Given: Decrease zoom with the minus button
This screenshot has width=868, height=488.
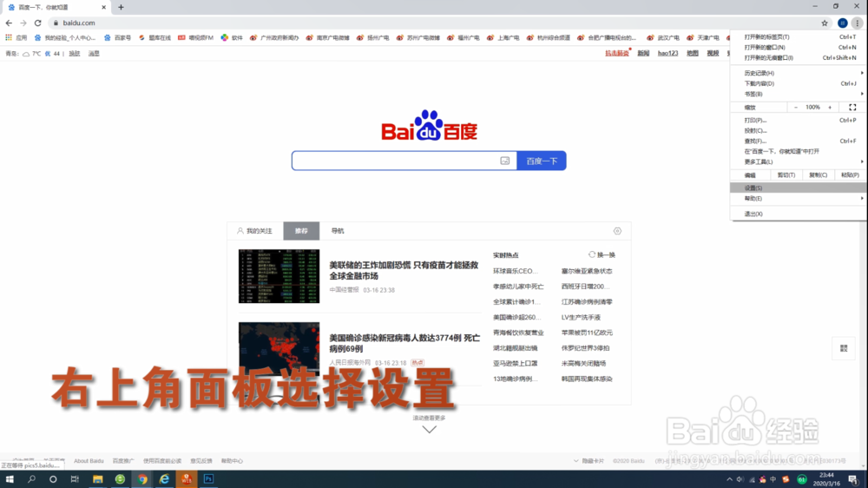Looking at the screenshot, I should pos(796,108).
